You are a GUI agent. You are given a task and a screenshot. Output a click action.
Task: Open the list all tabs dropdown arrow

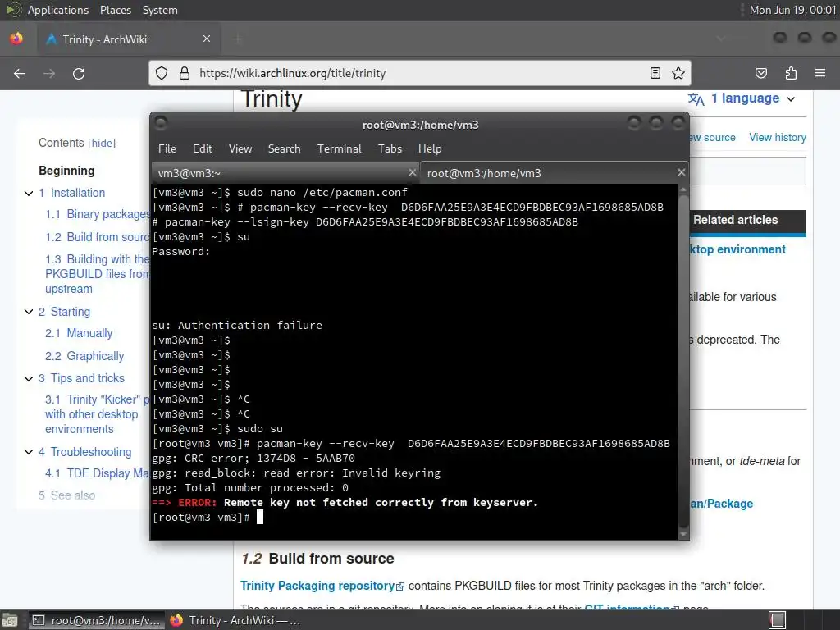[x=721, y=39]
